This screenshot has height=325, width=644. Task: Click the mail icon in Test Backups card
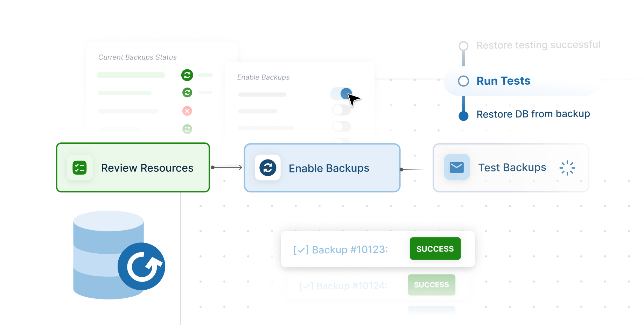point(457,167)
